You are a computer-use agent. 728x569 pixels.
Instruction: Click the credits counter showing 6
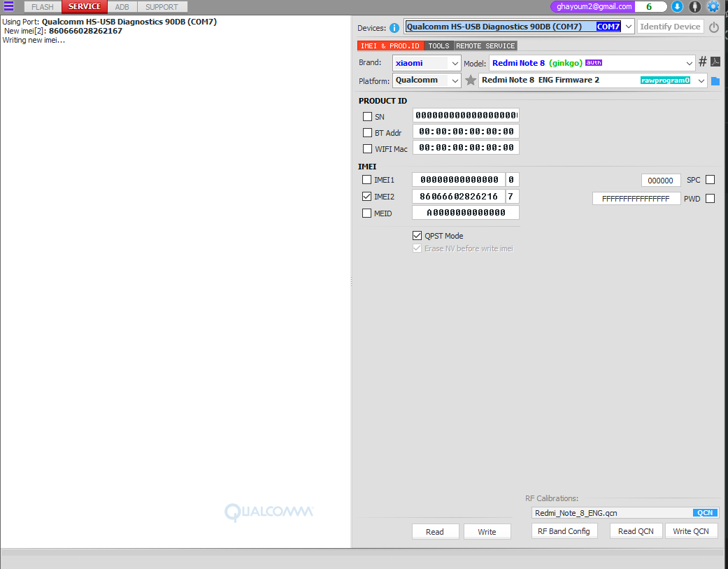tap(650, 6)
